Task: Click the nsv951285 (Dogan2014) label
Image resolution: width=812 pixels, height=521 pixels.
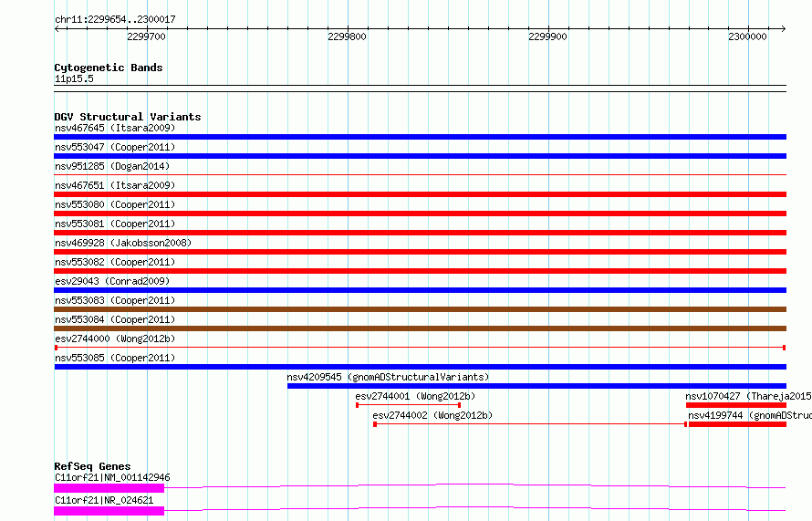Action: tap(112, 166)
